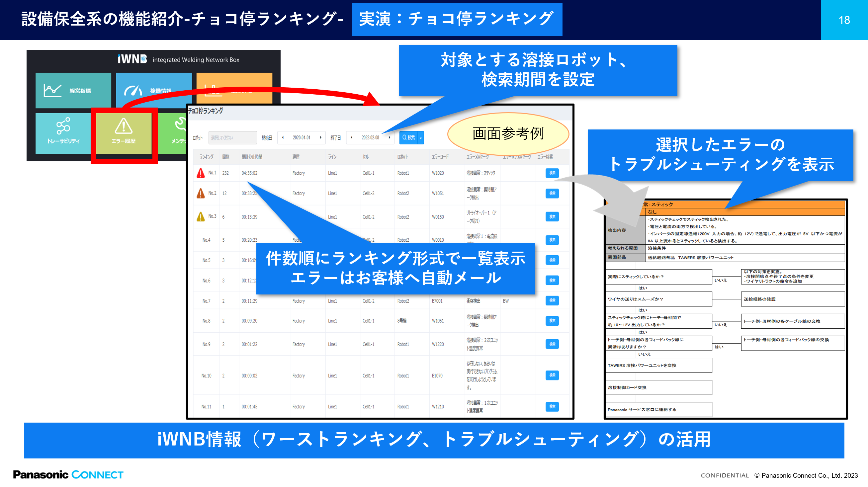Open the 経営指標 chart tile
Image resolution: width=868 pixels, height=487 pixels.
pyautogui.click(x=73, y=90)
